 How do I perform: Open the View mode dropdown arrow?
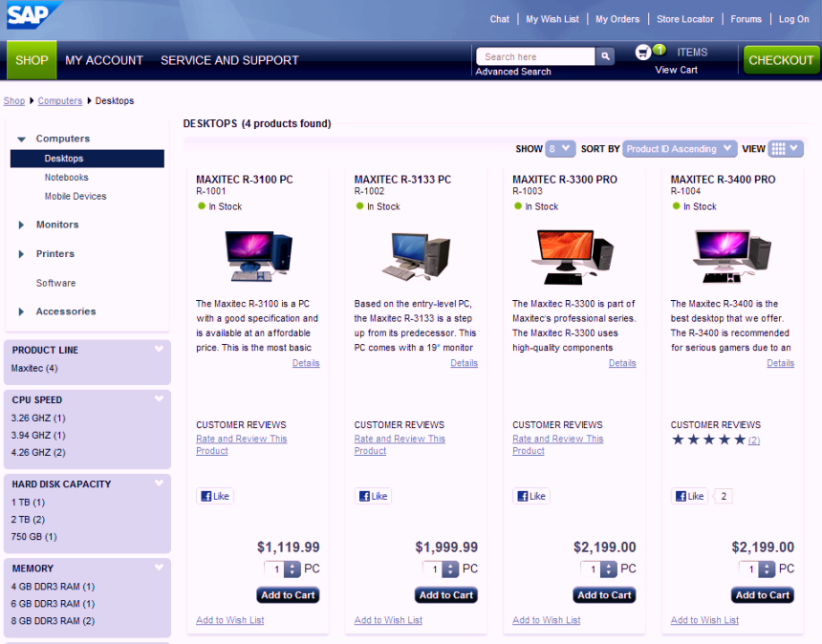794,148
